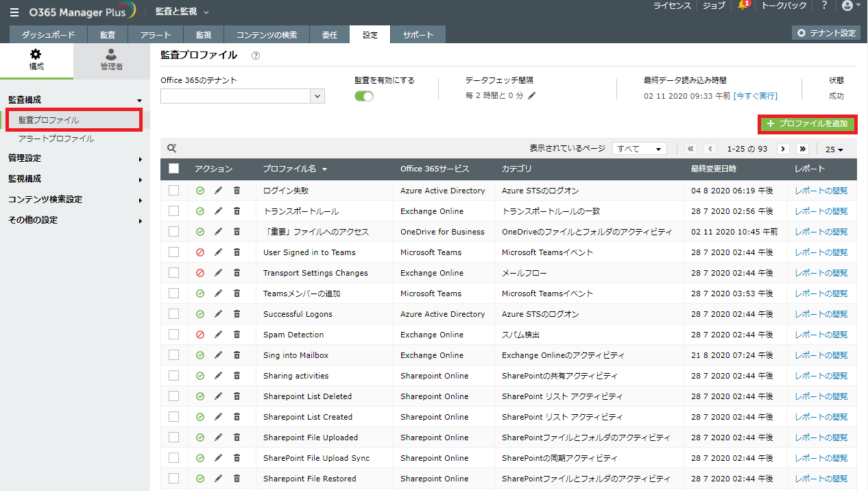Check the select-all checkbox in table header
This screenshot has width=868, height=491.
[x=173, y=169]
